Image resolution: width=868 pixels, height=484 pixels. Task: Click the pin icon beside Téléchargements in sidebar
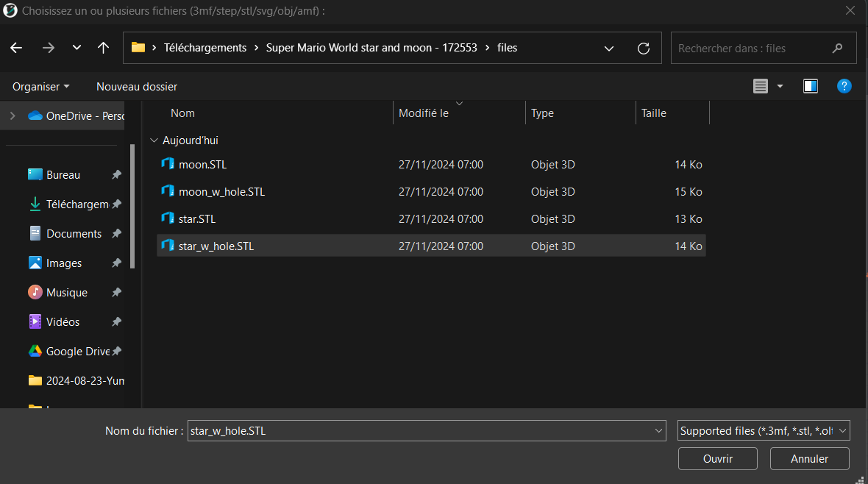click(x=116, y=204)
